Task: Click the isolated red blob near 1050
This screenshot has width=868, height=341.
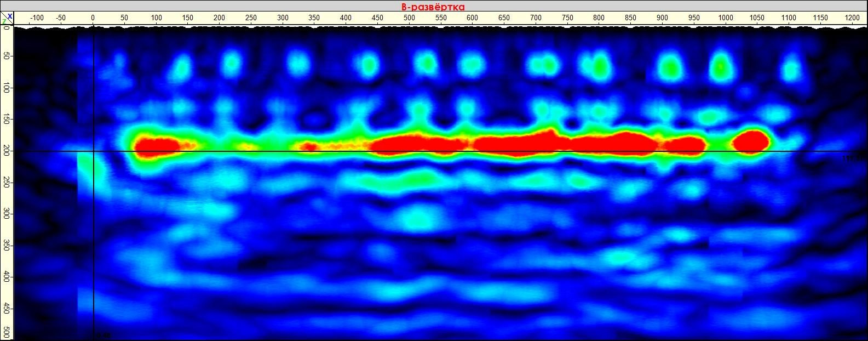Action: click(751, 141)
